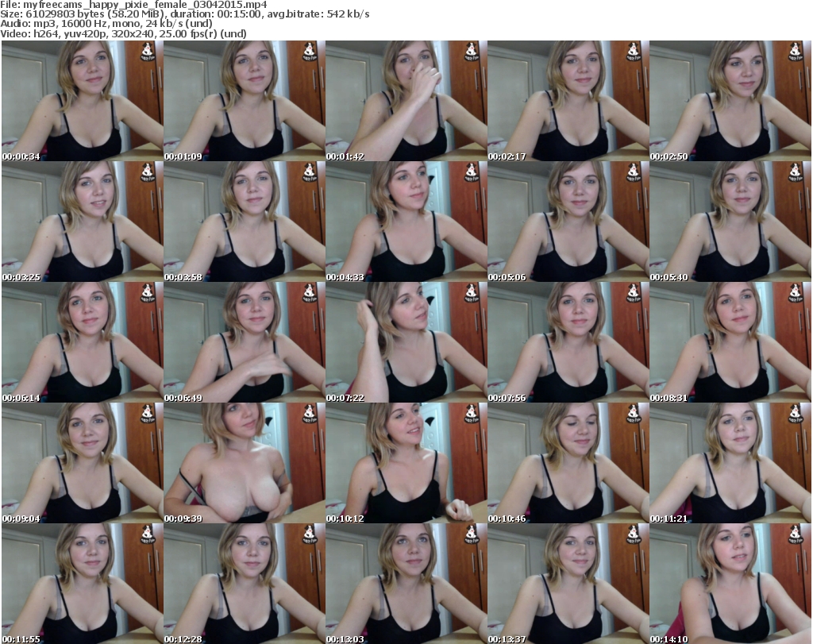813x644 pixels.
Task: Open the thumbnail at 00:01:42
Action: [x=406, y=101]
